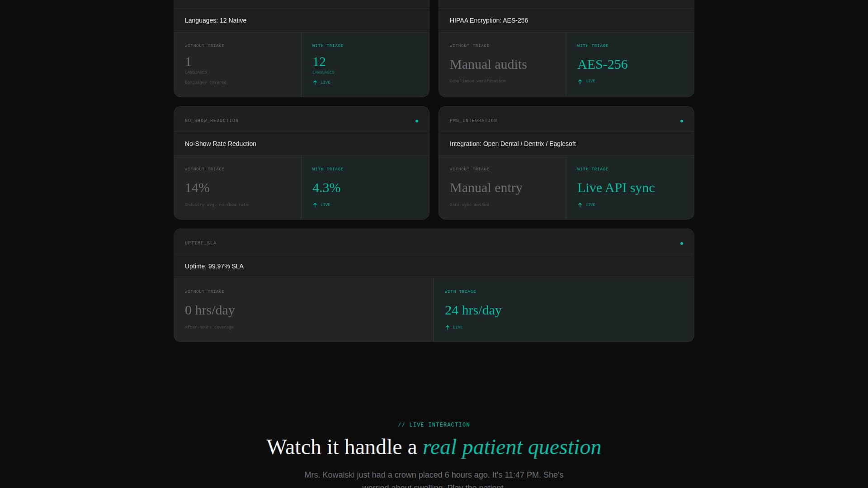This screenshot has width=868, height=488.
Task: Click the '4.3%' with-triage value
Action: [x=326, y=188]
